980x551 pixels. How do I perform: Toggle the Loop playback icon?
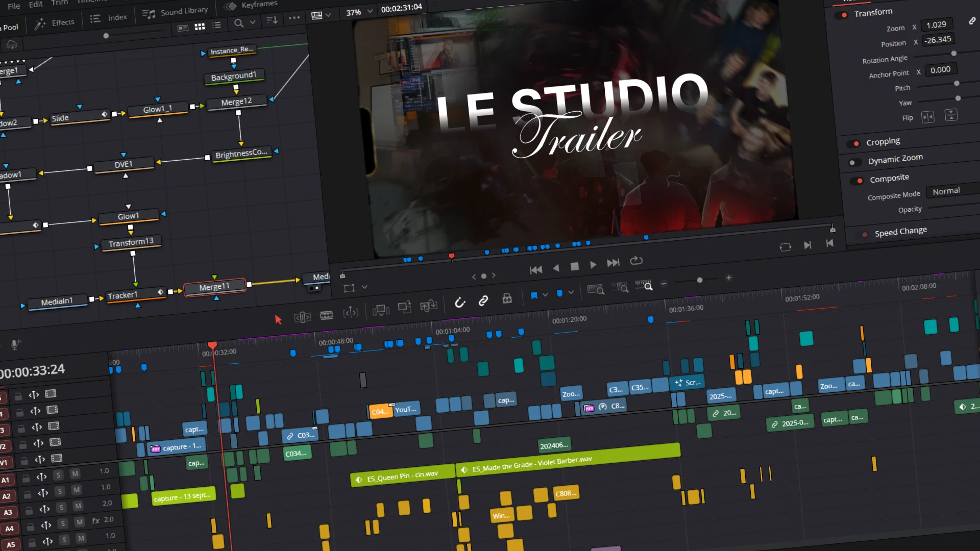(x=636, y=261)
